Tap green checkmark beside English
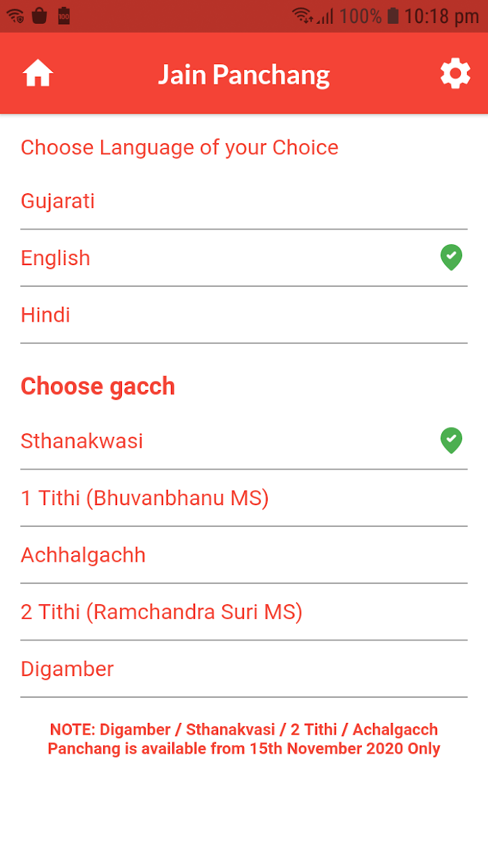 452,257
